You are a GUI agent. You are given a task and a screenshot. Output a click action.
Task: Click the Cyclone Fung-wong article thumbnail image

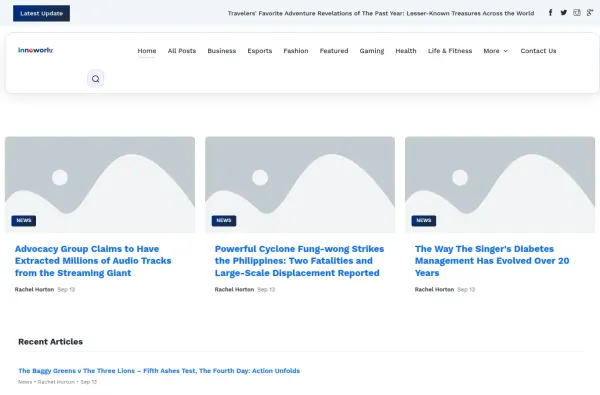point(300,184)
